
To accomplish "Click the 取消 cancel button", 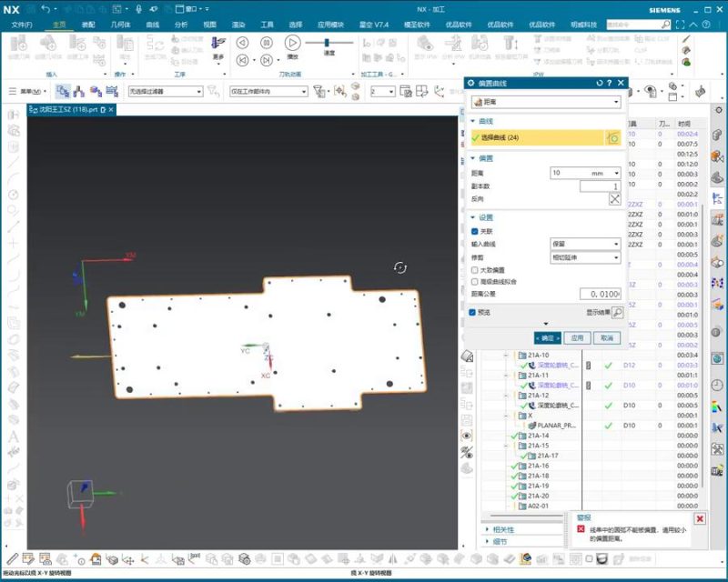I will point(605,337).
